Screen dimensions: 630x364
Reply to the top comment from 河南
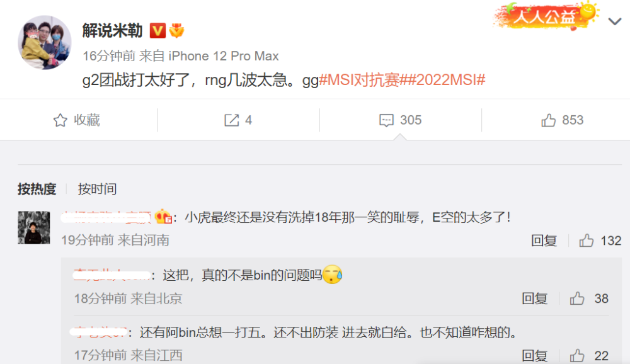544,241
